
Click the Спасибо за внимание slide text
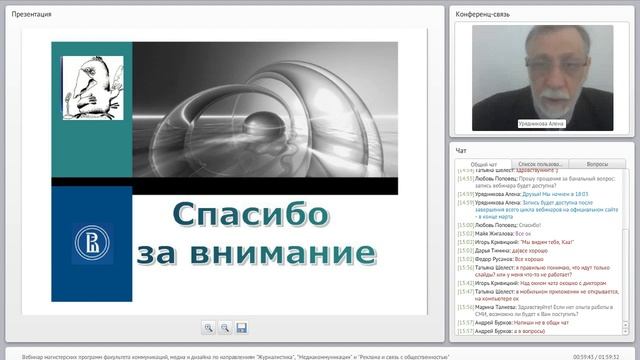pos(256,233)
